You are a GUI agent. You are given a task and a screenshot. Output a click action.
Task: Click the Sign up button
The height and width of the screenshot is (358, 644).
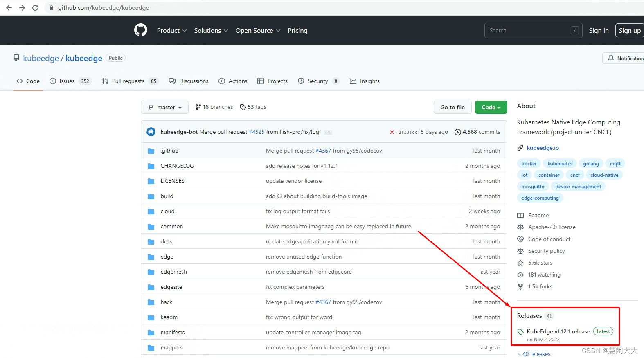[630, 30]
